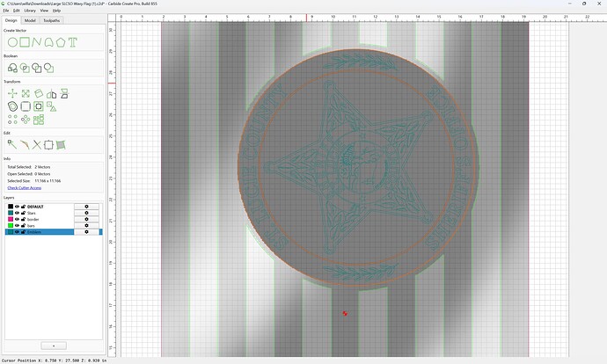Open the Check Cutter Access link
This screenshot has width=607, height=364.
[25, 187]
